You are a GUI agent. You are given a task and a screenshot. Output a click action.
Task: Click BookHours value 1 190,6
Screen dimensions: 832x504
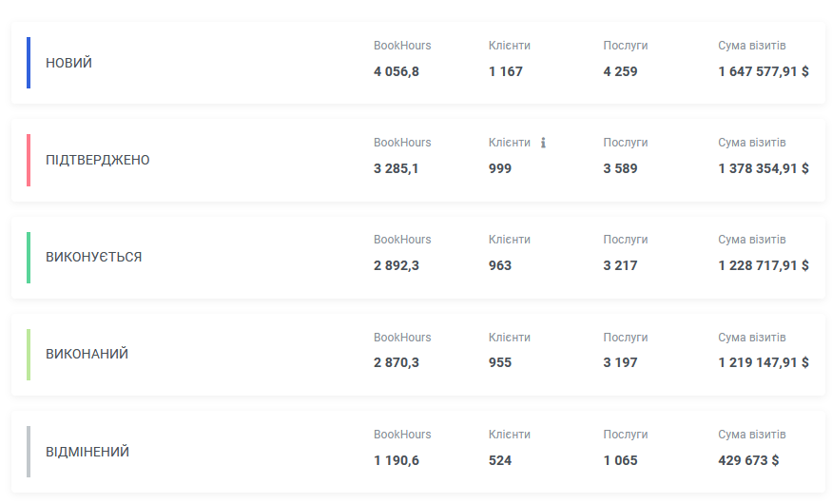tap(397, 460)
